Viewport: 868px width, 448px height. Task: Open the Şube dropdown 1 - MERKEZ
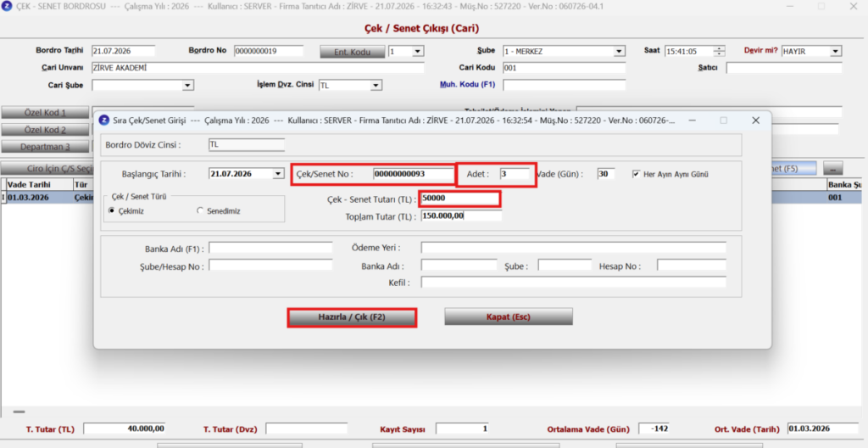pyautogui.click(x=619, y=52)
